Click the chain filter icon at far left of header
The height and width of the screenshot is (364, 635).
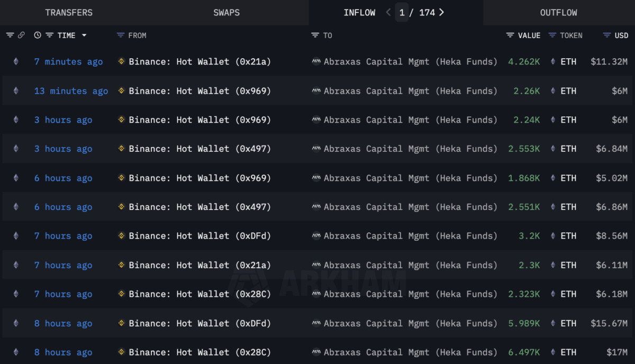(10, 35)
